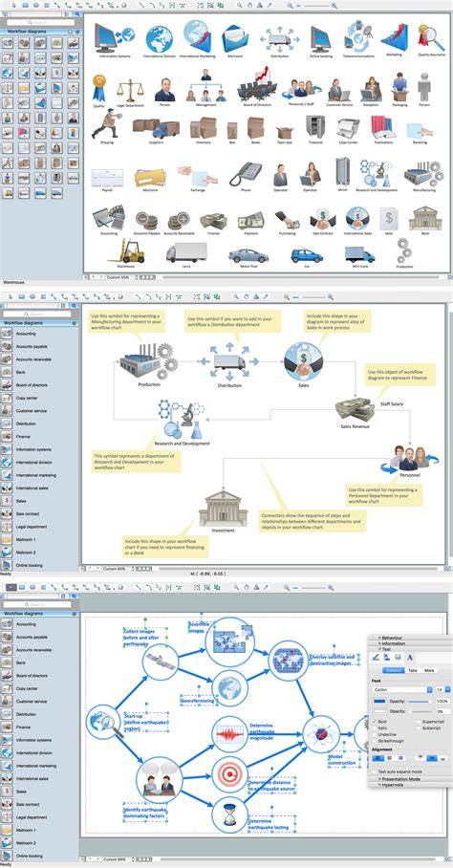Pick the Legal Department scales icon

(x=130, y=90)
